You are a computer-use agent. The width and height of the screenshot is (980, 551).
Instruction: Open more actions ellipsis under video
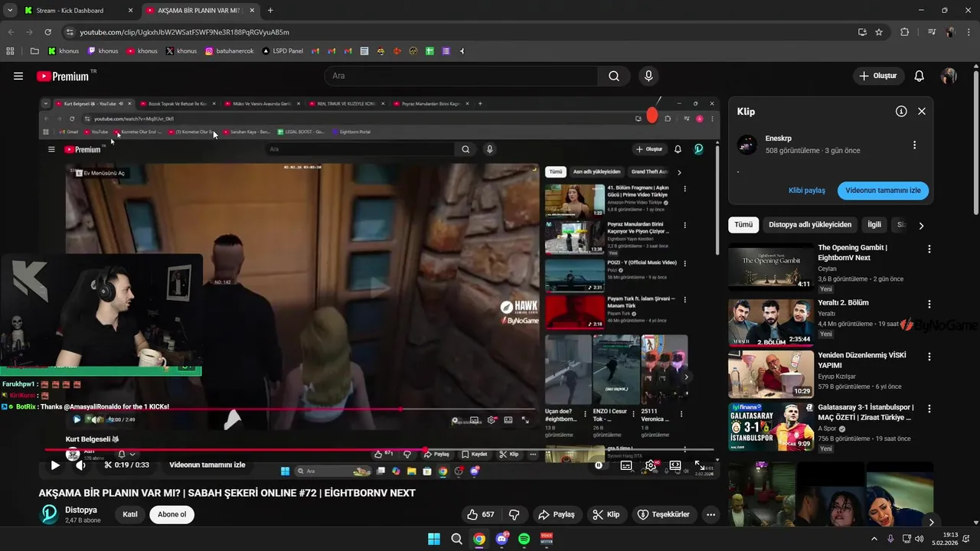click(711, 514)
